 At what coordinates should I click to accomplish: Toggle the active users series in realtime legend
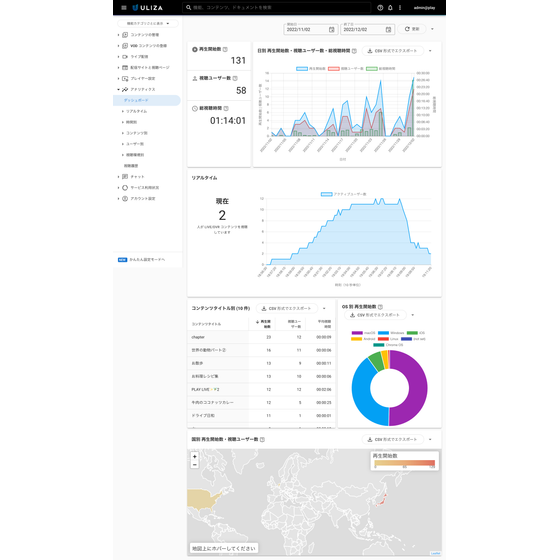(344, 194)
